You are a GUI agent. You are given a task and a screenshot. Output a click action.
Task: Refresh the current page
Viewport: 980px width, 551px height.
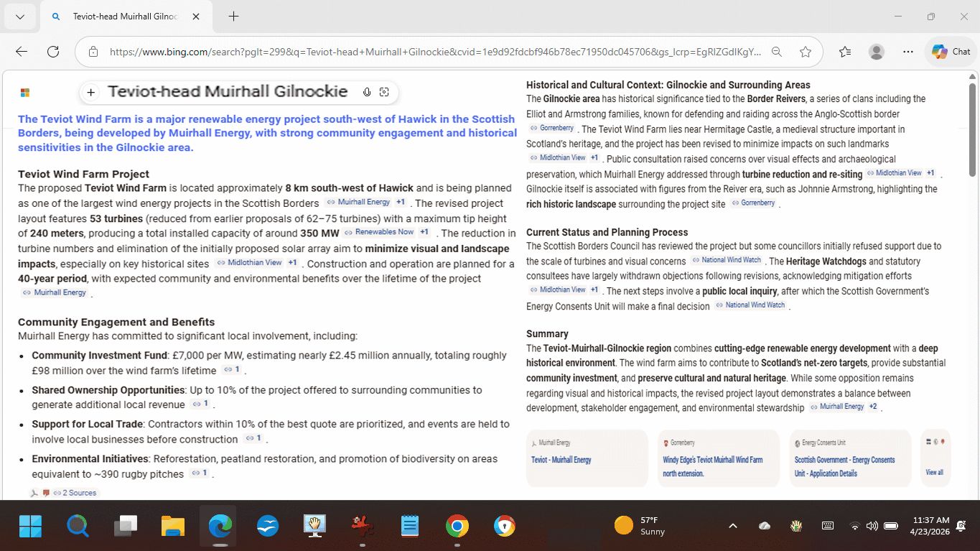coord(53,52)
